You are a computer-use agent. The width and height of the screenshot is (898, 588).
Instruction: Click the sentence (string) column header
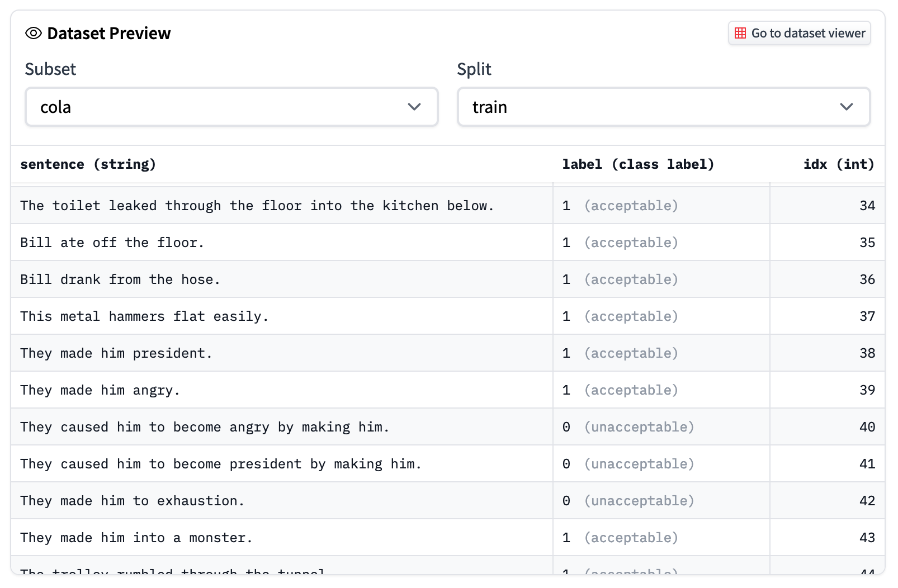tap(88, 164)
